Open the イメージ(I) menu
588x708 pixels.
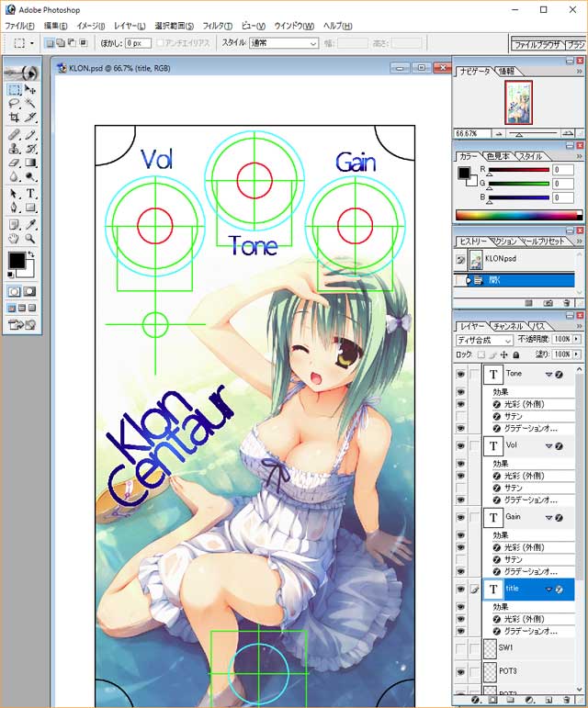pos(90,26)
